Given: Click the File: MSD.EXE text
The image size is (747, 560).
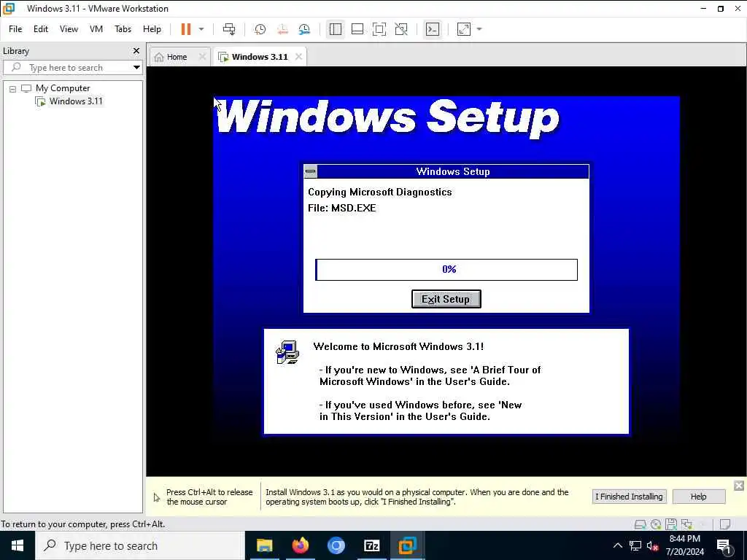Looking at the screenshot, I should (341, 208).
